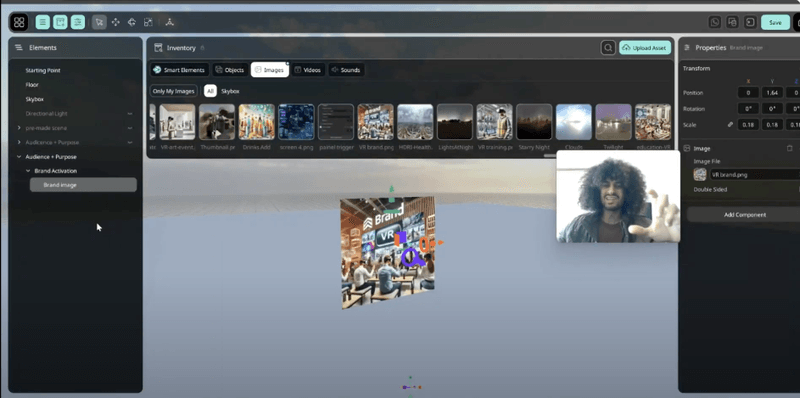
Task: Pick the Starry Night thumbnail
Action: [x=534, y=122]
